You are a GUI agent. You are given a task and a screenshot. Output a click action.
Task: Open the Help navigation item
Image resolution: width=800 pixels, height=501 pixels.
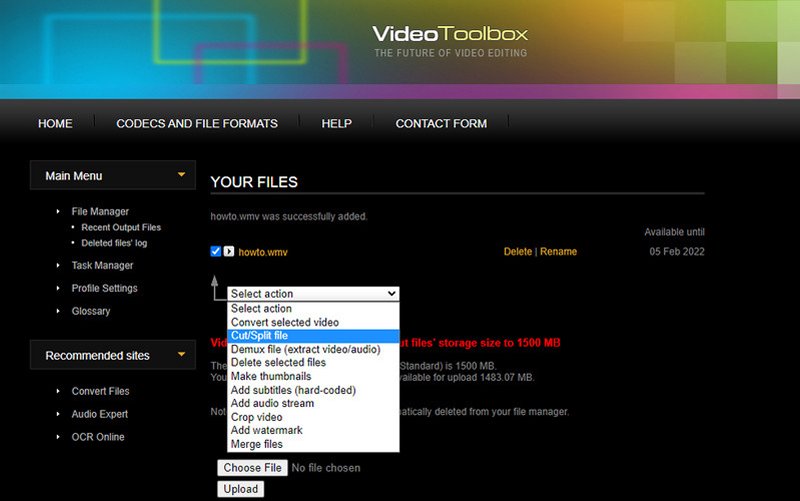tap(336, 124)
